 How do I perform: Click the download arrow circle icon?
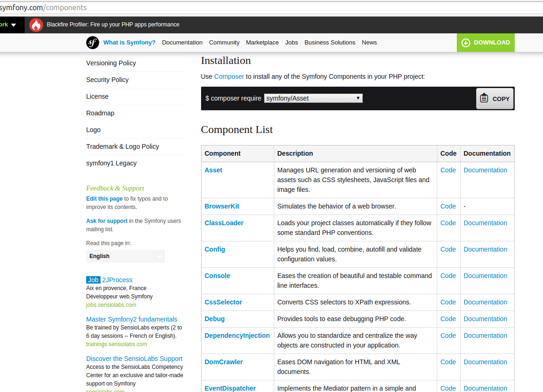pos(466,43)
